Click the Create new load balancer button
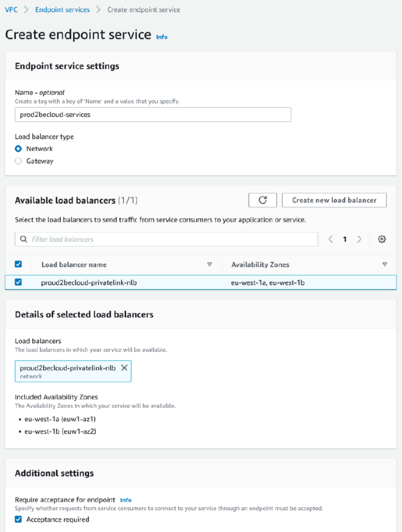The image size is (402, 532). tap(334, 200)
